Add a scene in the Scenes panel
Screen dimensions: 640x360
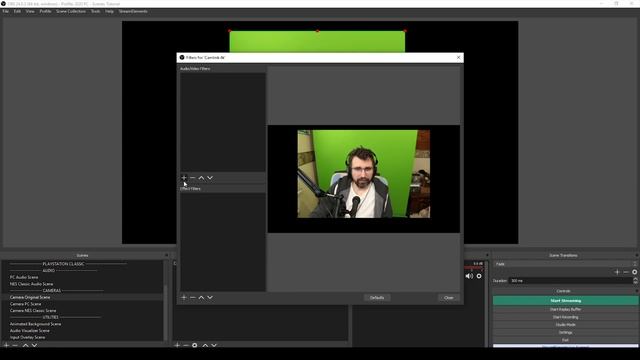tap(7, 345)
